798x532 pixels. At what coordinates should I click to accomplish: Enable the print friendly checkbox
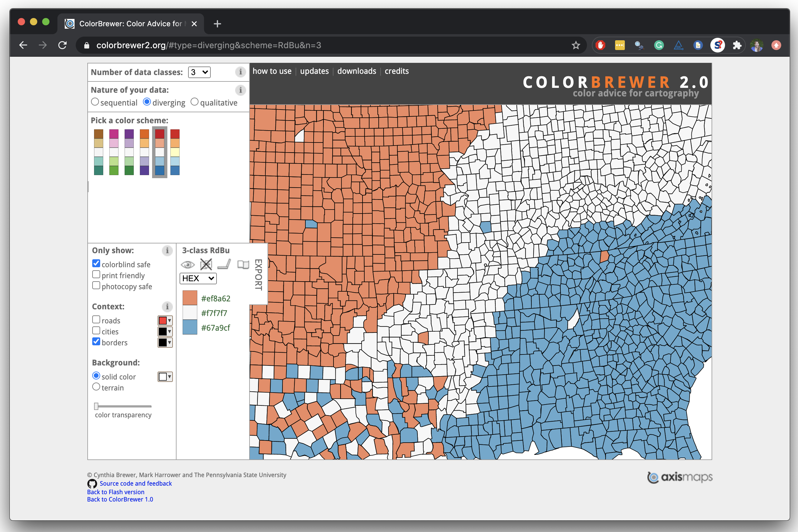click(x=96, y=275)
